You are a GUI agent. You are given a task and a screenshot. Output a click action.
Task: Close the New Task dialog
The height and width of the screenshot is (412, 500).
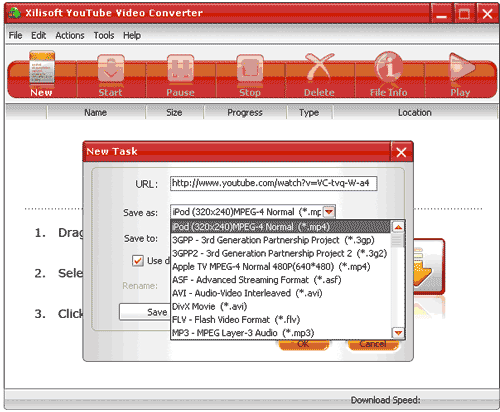(401, 152)
